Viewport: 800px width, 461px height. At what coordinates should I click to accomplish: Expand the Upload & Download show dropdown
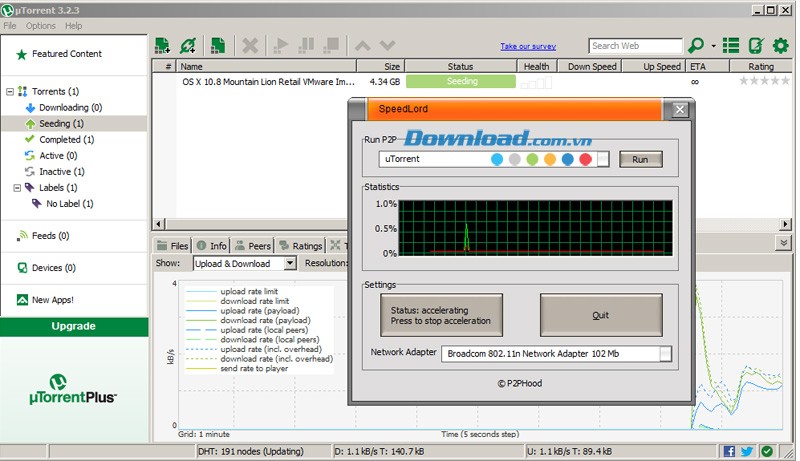pyautogui.click(x=290, y=263)
